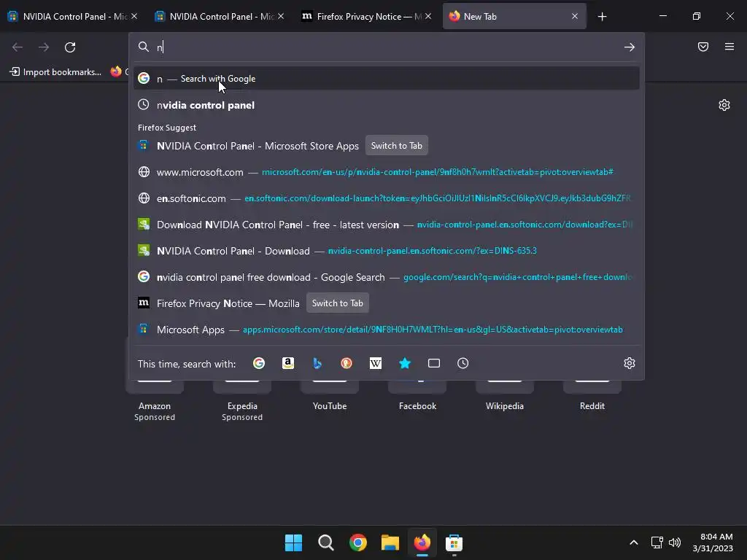The width and height of the screenshot is (747, 560).
Task: Search this time with Amazon
Action: coord(288,363)
